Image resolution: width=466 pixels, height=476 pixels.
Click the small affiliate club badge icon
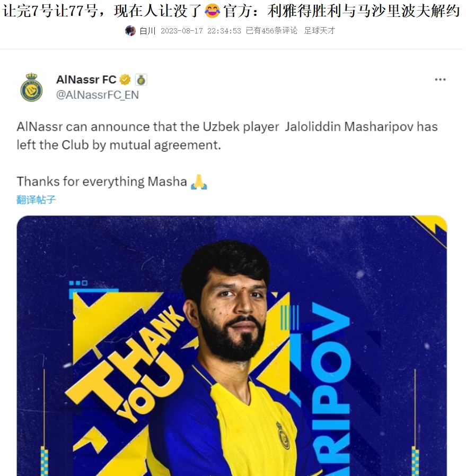141,80
